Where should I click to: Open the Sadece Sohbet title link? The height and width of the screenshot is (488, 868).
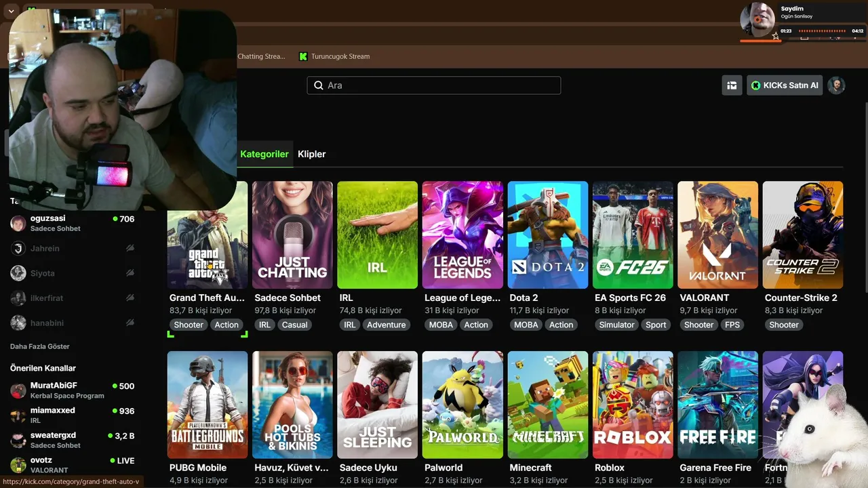tap(288, 298)
